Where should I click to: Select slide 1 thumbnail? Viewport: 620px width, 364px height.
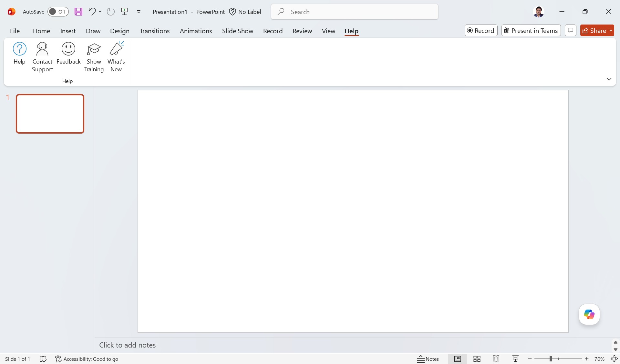point(50,114)
